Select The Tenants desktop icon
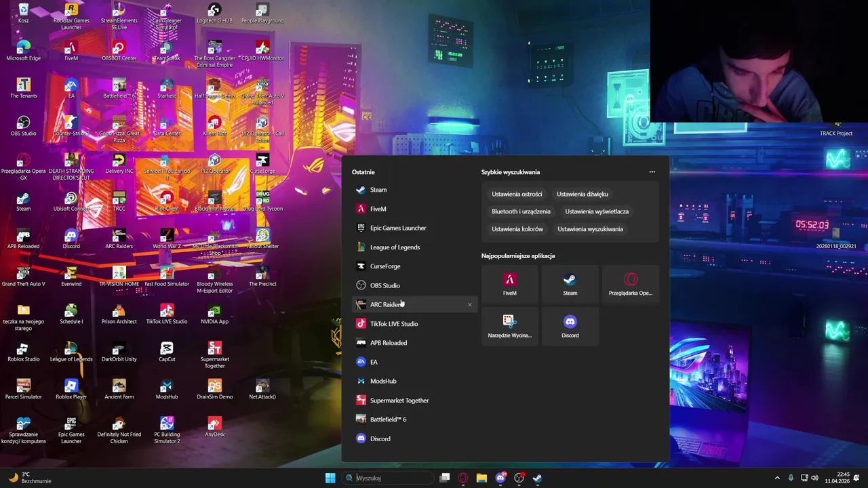 pyautogui.click(x=24, y=88)
